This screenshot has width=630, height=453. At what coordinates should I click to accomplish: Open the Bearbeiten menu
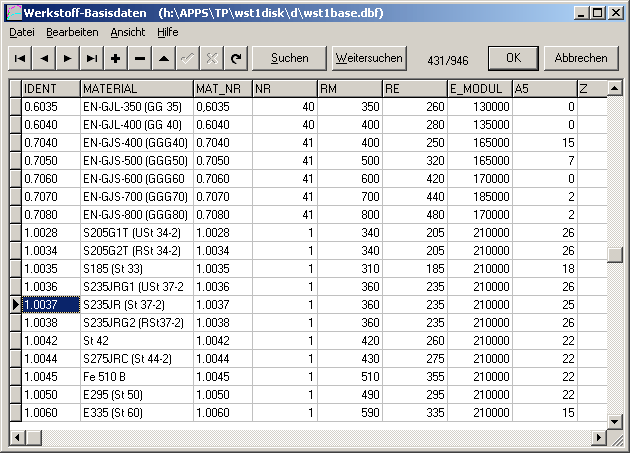click(72, 32)
